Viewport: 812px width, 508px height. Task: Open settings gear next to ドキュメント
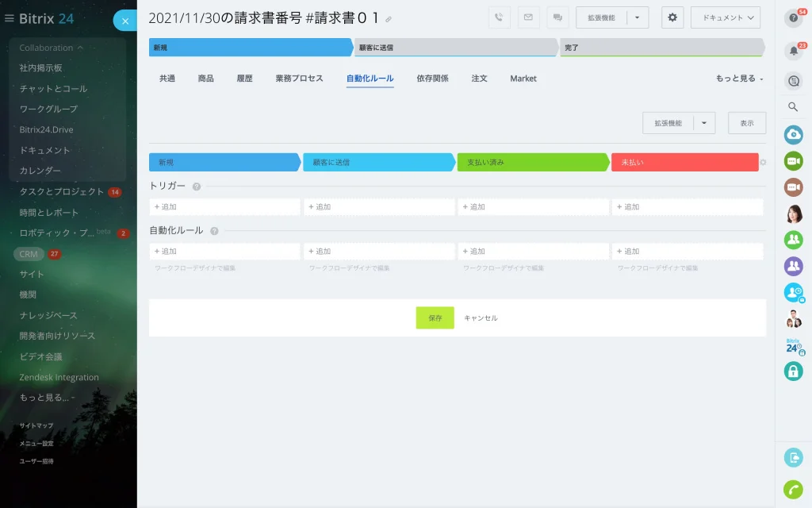(672, 17)
